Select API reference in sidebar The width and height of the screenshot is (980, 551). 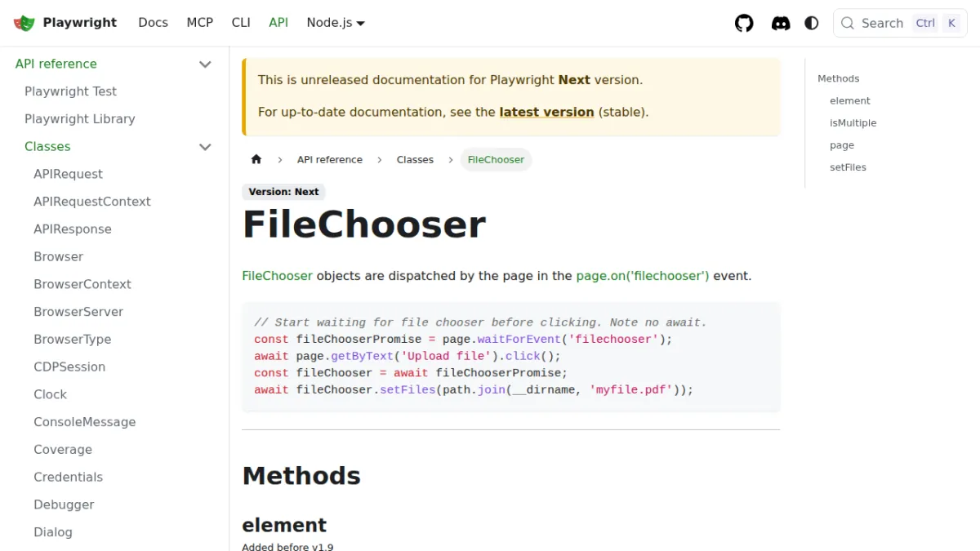(56, 64)
